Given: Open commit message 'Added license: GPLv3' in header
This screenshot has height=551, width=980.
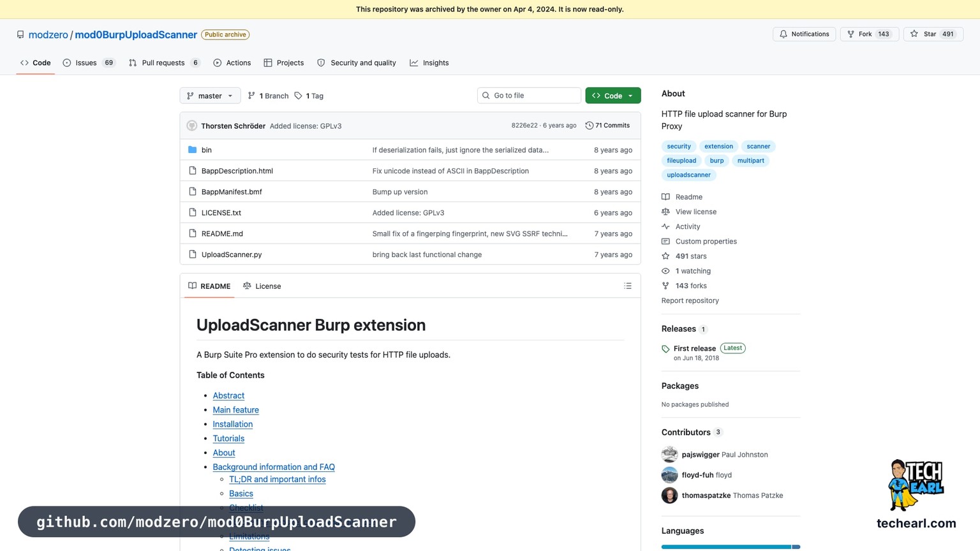Looking at the screenshot, I should point(306,126).
